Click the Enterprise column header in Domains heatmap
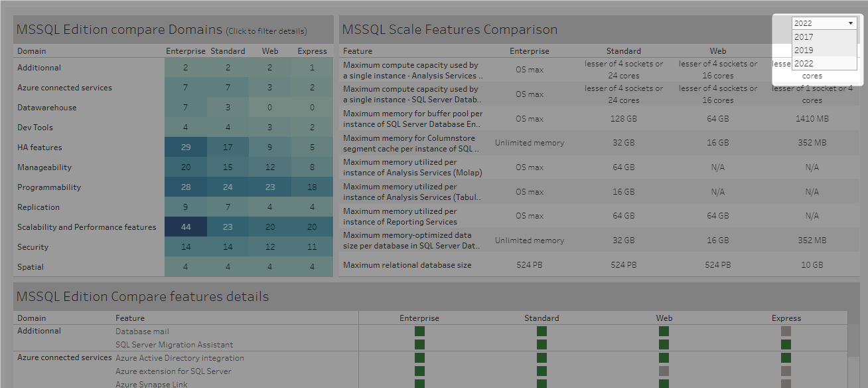Image resolution: width=868 pixels, height=388 pixels. click(186, 51)
